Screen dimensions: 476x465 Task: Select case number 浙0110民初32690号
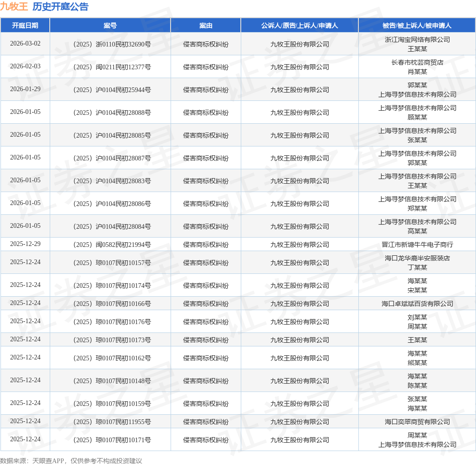110,44
